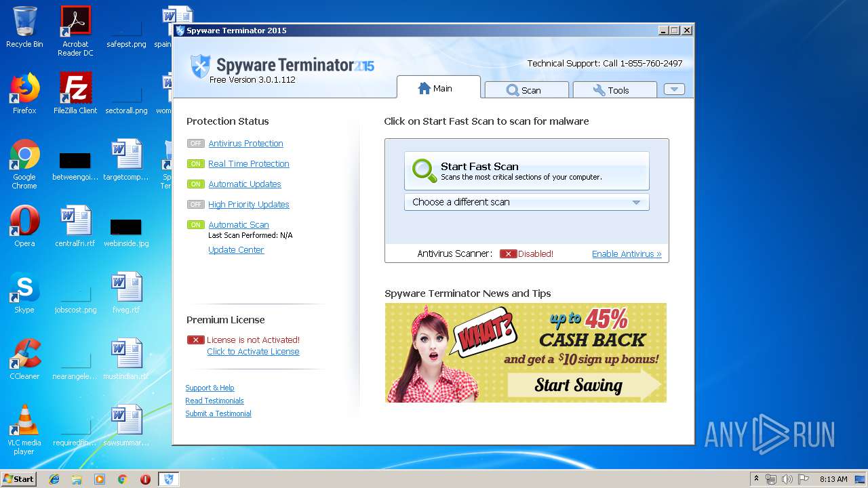Open the Windows Start menu
This screenshot has width=868, height=488.
18,479
